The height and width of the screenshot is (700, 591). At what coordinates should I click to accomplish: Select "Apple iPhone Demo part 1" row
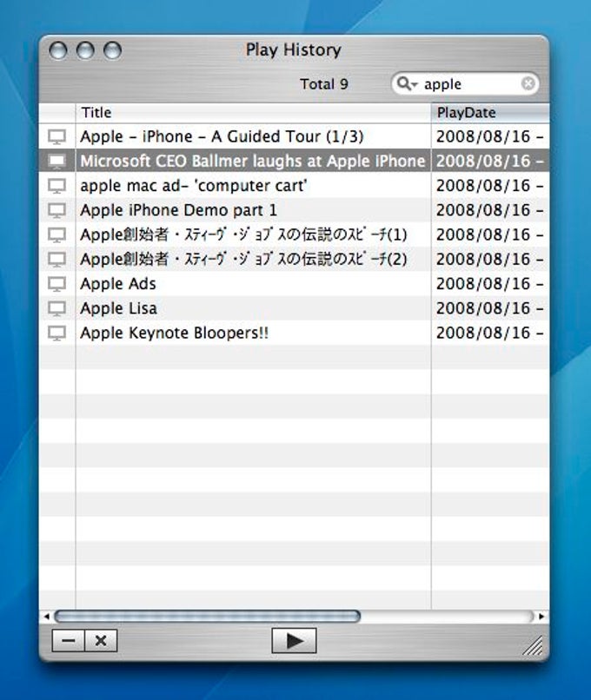[x=178, y=210]
